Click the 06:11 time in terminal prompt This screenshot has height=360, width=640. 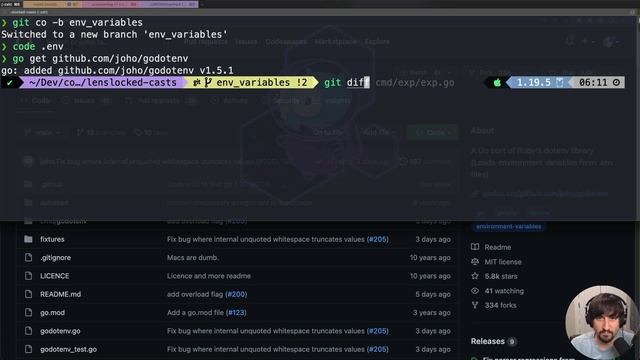(593, 82)
